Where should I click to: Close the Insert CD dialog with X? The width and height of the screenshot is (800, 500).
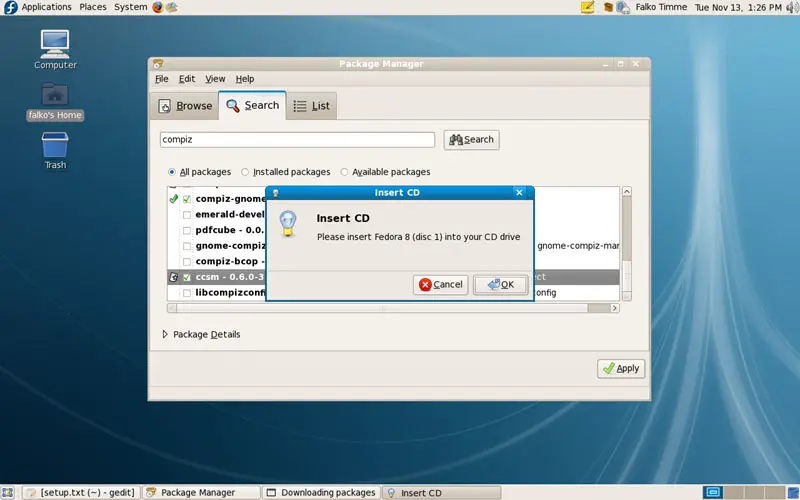(x=519, y=192)
